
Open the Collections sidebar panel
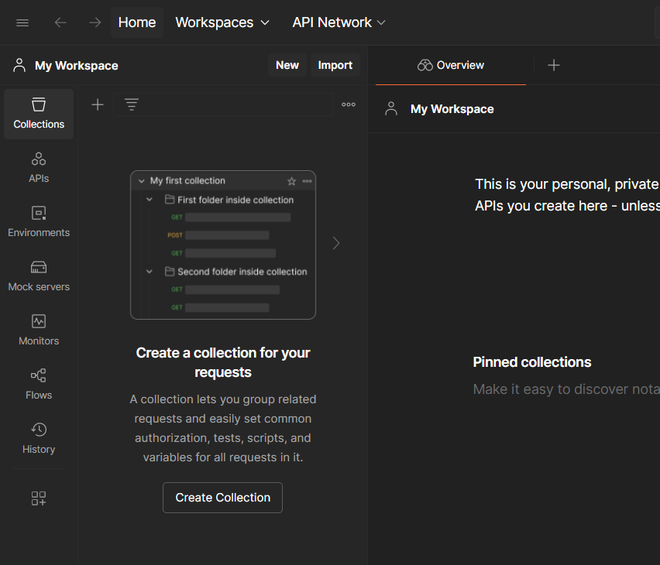pyautogui.click(x=38, y=113)
